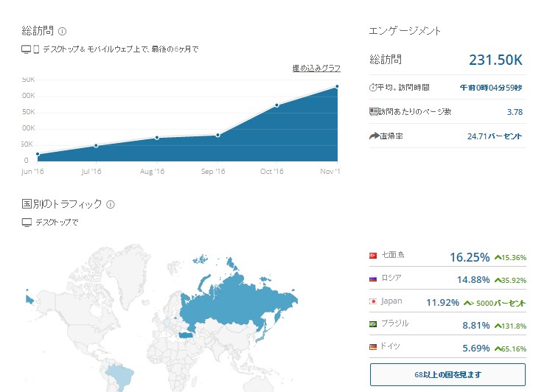Click the bounce arrow icon beside 直帰率
Image resolution: width=547 pixels, height=392 pixels.
click(x=374, y=136)
